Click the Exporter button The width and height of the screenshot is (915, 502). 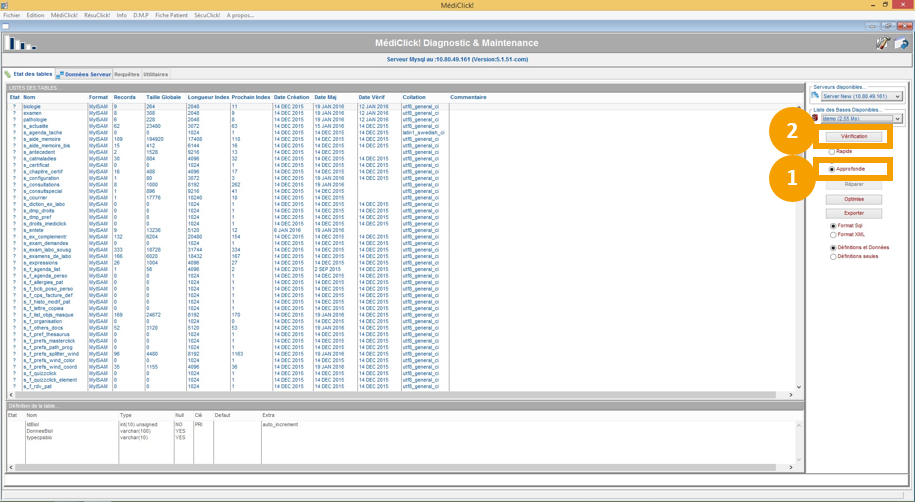(x=854, y=213)
